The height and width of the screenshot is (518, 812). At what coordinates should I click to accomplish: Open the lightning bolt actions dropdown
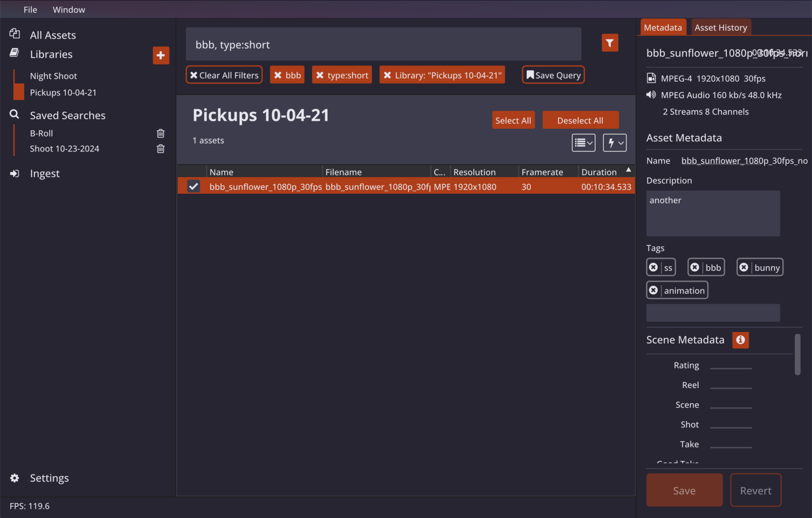click(614, 143)
